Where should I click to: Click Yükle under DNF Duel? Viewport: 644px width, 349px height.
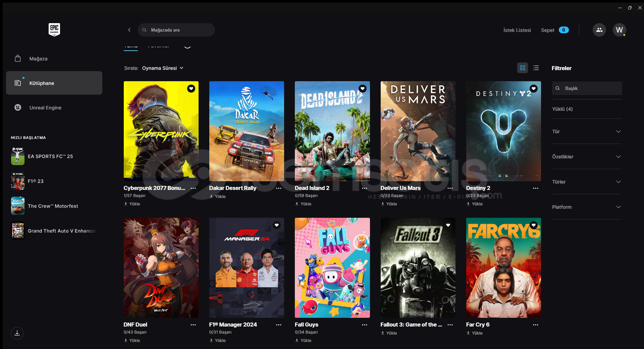click(132, 341)
